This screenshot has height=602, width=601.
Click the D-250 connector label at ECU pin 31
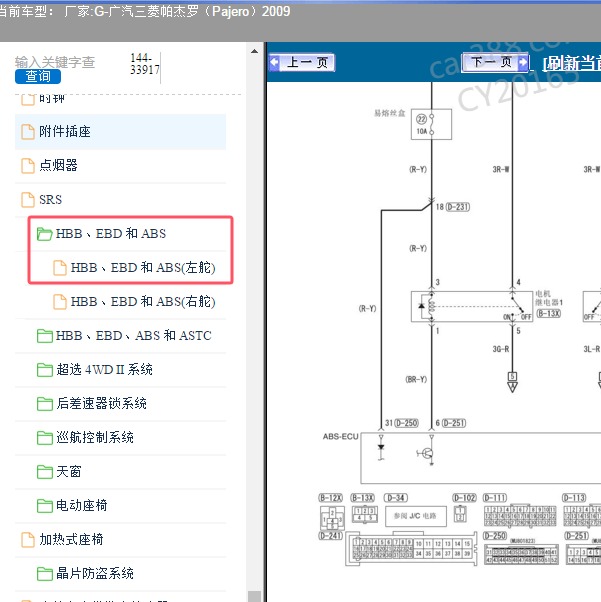(406, 423)
